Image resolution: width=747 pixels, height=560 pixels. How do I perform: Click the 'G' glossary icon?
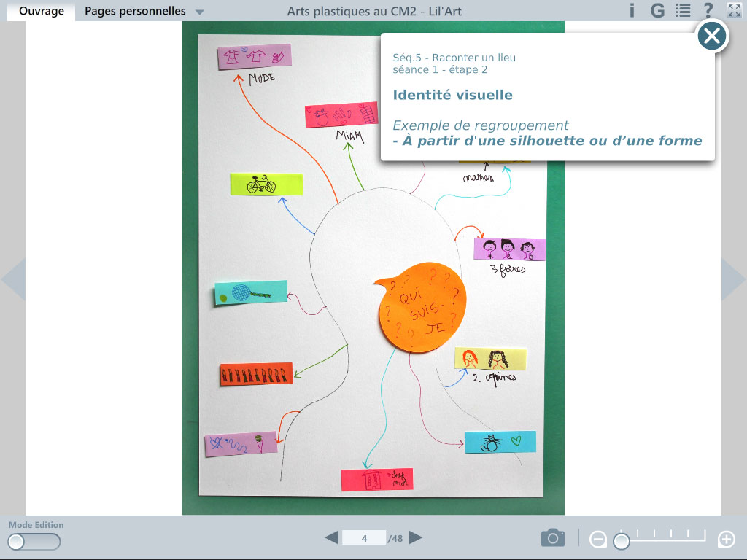tap(658, 10)
